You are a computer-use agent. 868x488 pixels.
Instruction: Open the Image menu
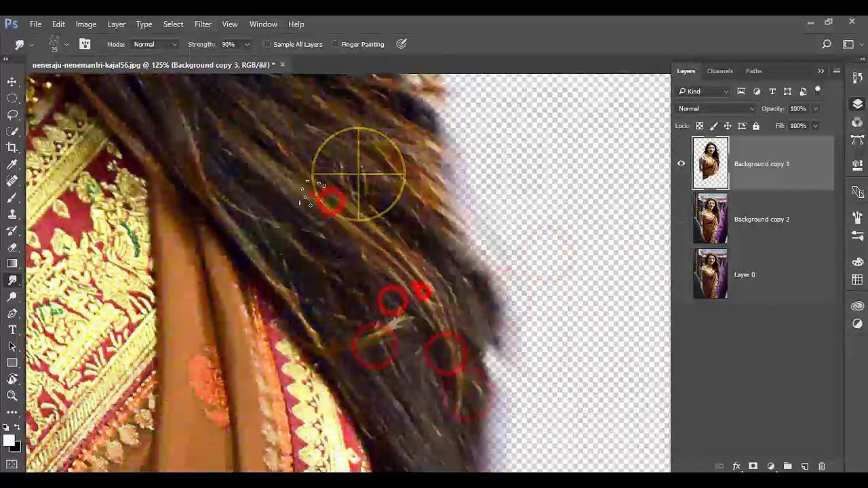pos(85,24)
